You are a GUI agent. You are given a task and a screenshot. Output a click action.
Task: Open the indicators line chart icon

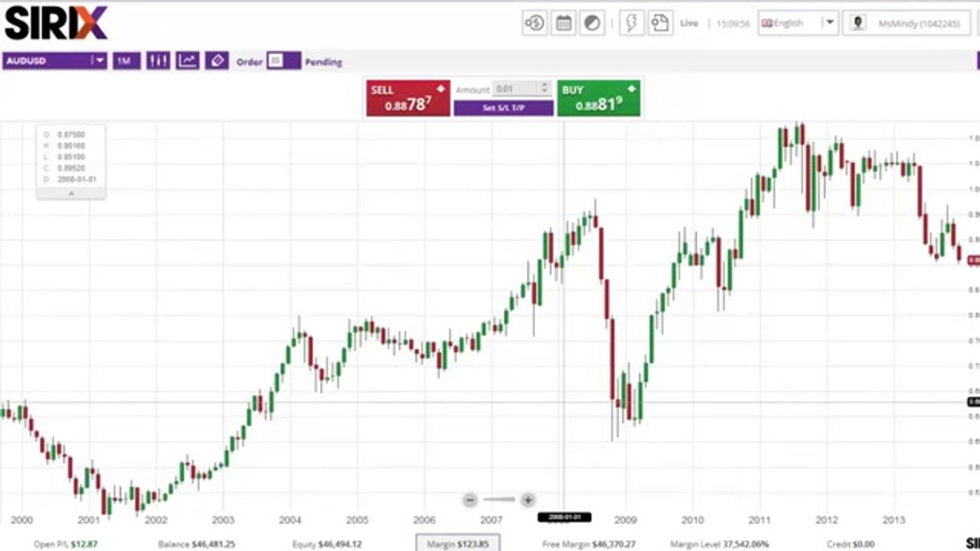pos(188,61)
